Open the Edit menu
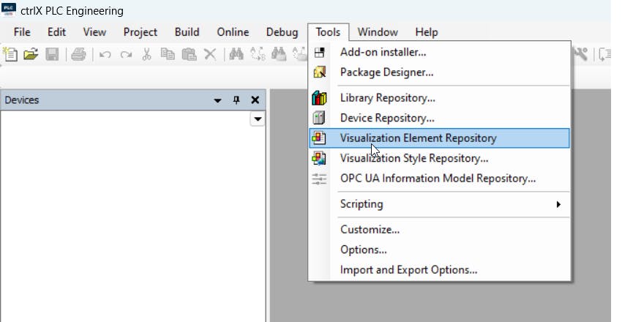 tap(56, 32)
